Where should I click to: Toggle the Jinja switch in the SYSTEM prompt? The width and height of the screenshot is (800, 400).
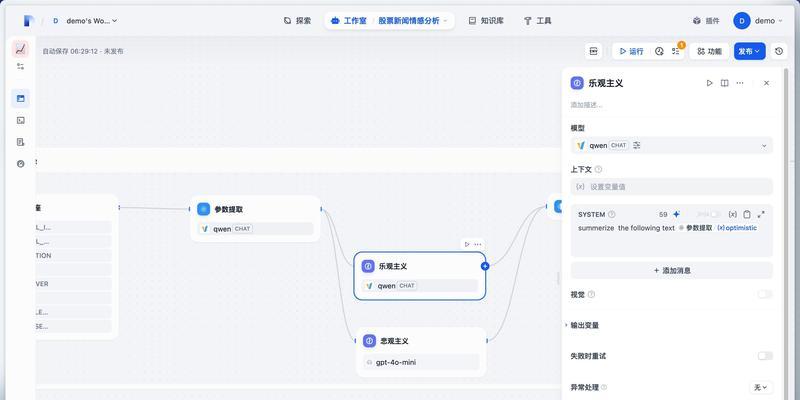(716, 214)
